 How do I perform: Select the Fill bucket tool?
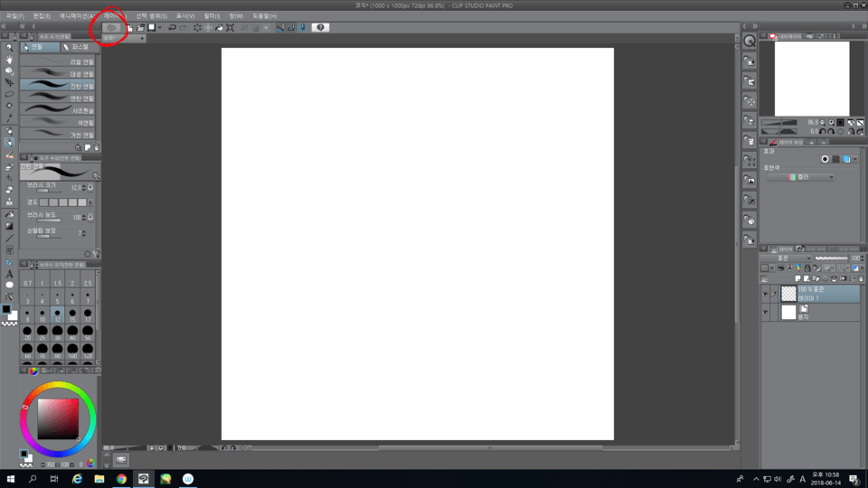click(x=9, y=214)
